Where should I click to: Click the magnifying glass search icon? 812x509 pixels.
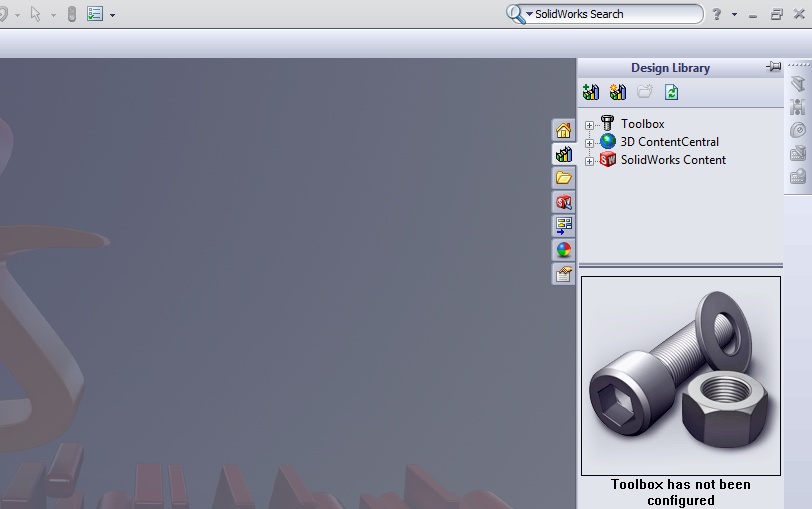[515, 14]
